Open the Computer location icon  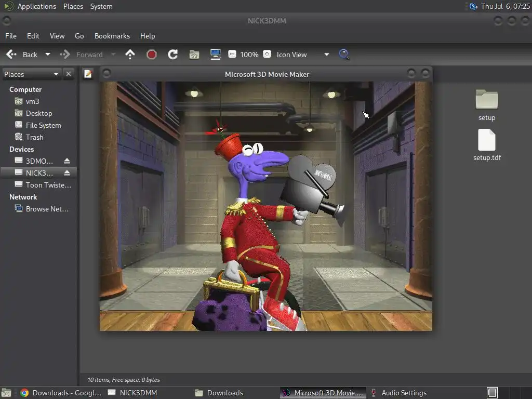click(x=216, y=54)
